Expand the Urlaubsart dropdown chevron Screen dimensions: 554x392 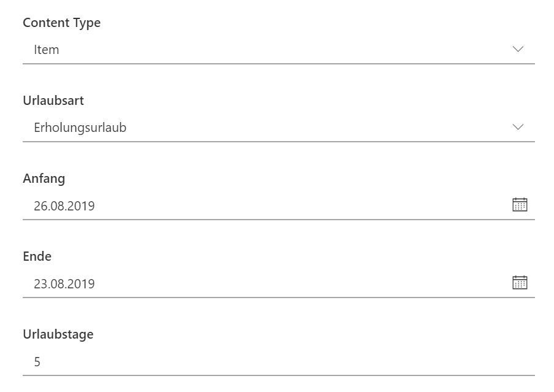pyautogui.click(x=518, y=127)
